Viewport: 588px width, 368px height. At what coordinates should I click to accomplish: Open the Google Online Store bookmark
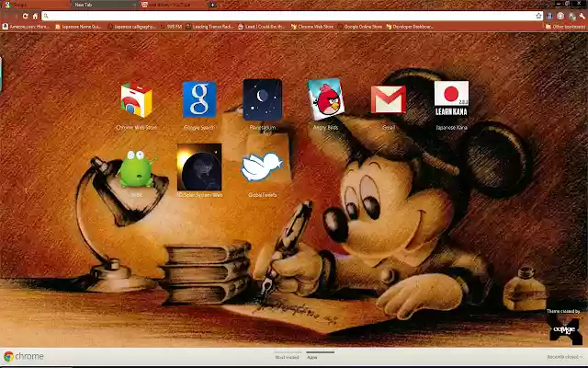pos(359,27)
